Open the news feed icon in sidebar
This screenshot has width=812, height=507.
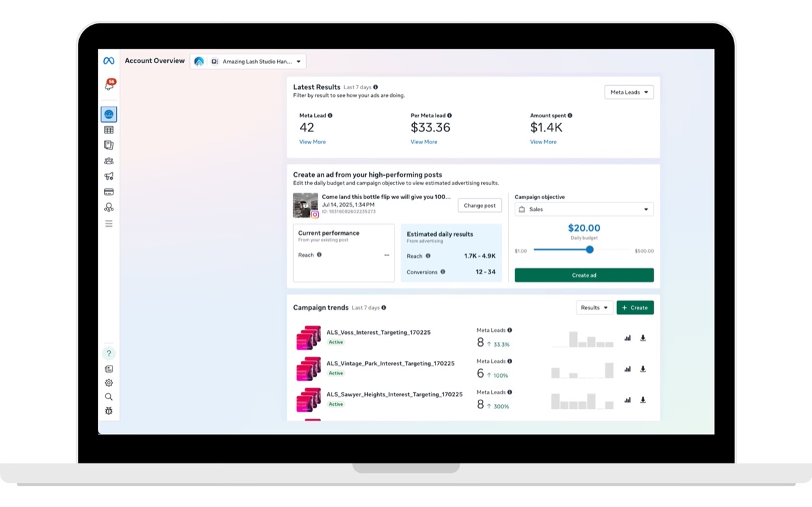click(109, 369)
